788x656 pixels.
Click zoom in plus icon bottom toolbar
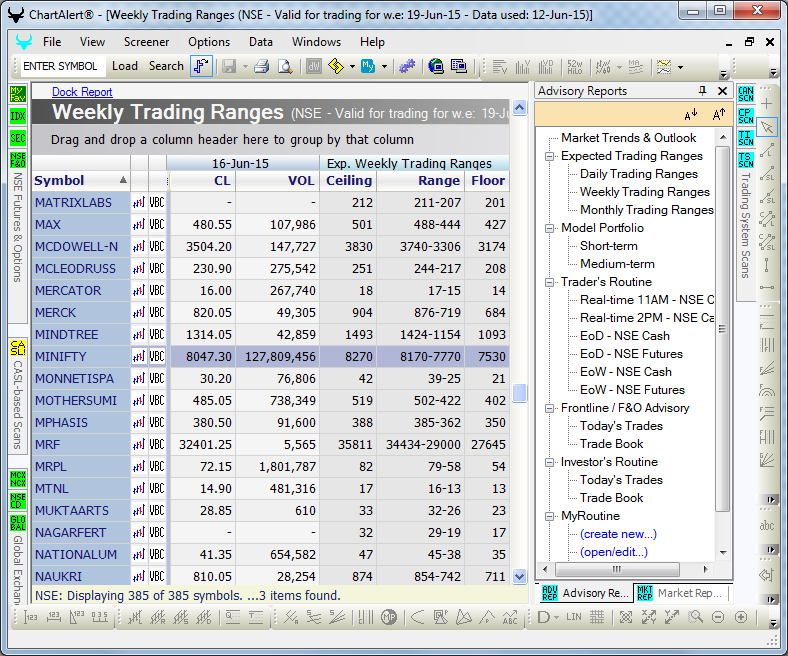pyautogui.click(x=741, y=617)
